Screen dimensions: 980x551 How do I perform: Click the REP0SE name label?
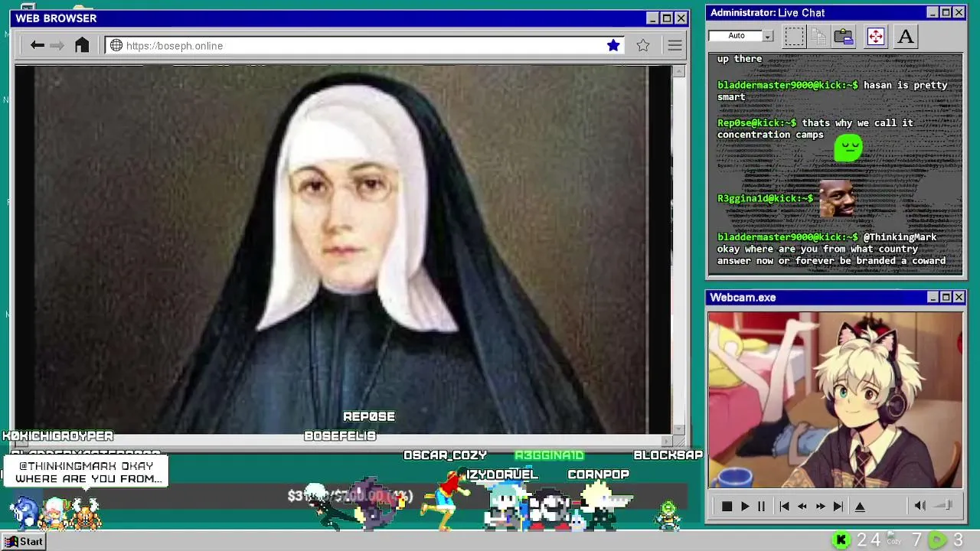369,416
